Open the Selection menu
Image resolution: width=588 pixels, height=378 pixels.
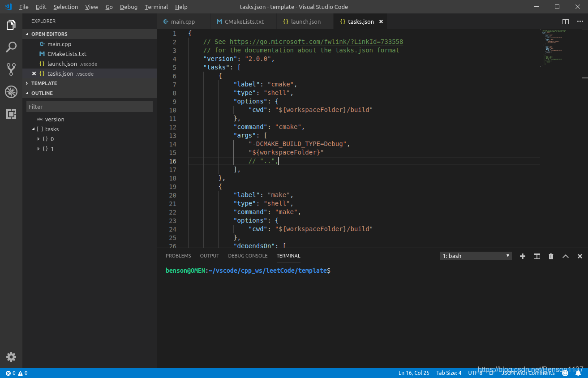tap(65, 7)
